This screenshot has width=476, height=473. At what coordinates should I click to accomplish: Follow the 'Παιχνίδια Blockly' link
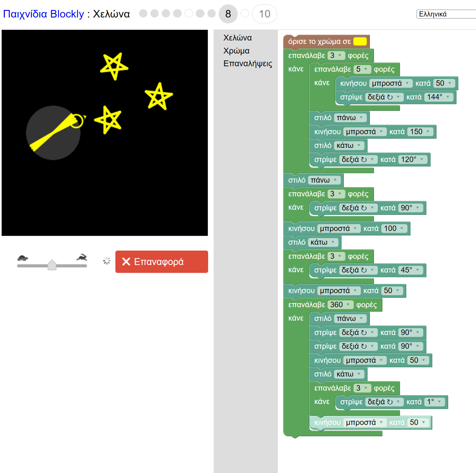[x=44, y=14]
